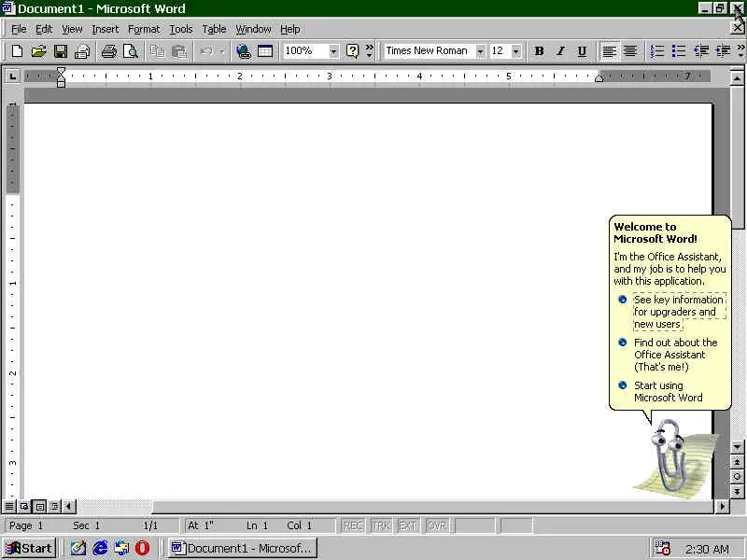This screenshot has width=747, height=560.
Task: Click the vertical scrollbar down arrow
Action: click(x=737, y=447)
